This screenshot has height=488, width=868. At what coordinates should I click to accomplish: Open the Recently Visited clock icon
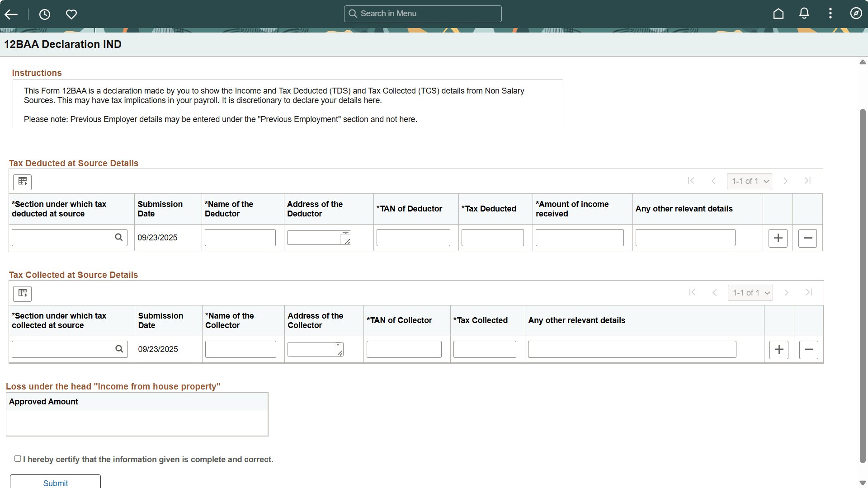(45, 14)
